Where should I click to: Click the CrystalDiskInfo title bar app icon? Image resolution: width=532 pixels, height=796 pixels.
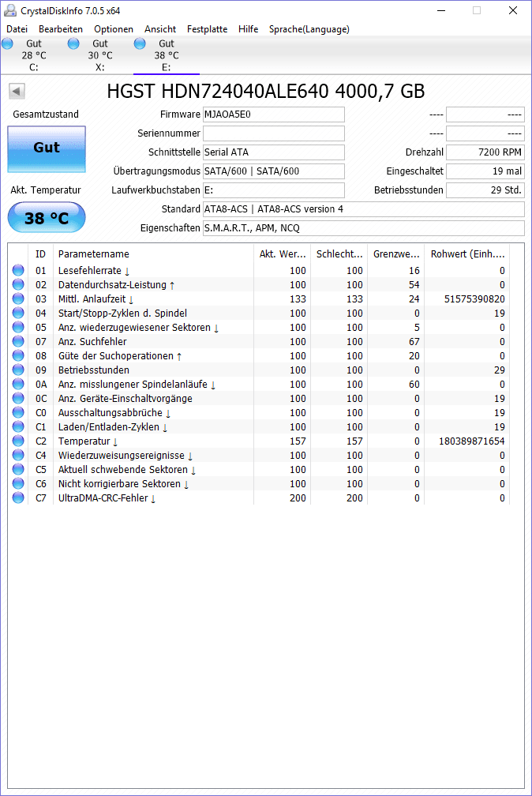(x=10, y=11)
